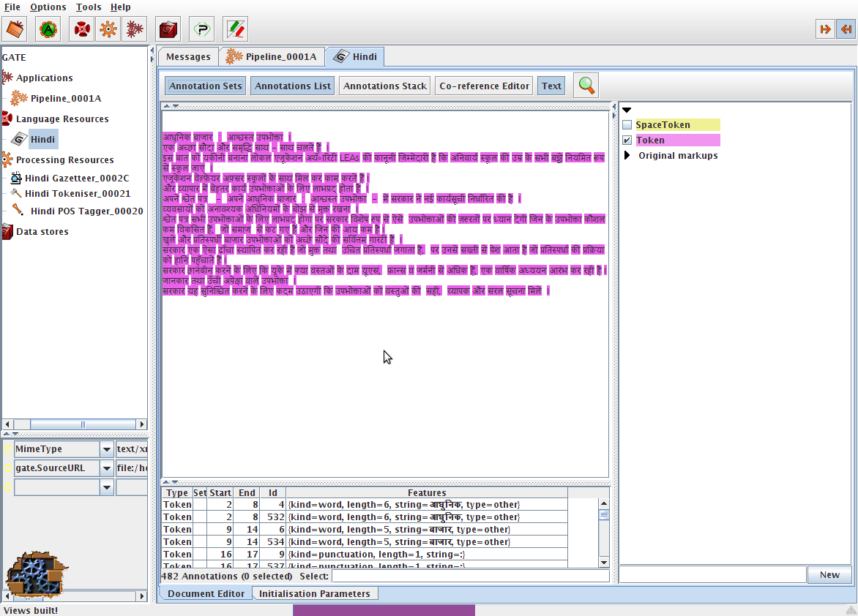Click the Load ANNIE green A icon

point(48,29)
